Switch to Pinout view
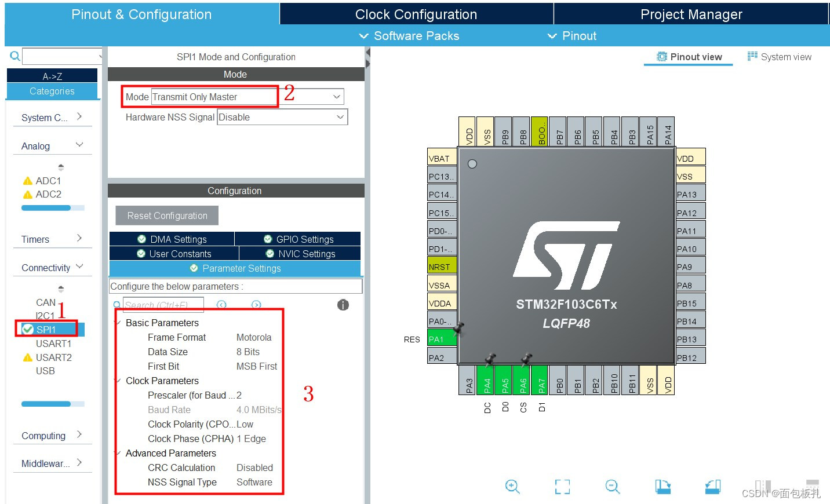This screenshot has width=830, height=504. [689, 57]
